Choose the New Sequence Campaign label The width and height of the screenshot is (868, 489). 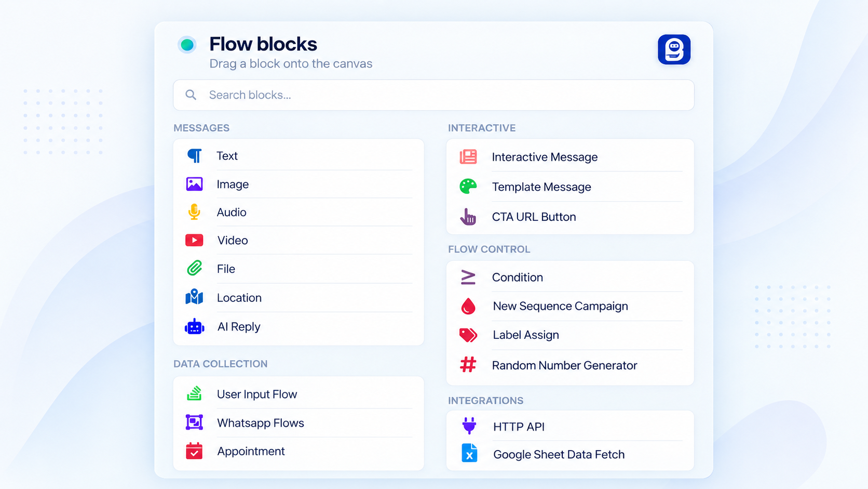(x=560, y=306)
